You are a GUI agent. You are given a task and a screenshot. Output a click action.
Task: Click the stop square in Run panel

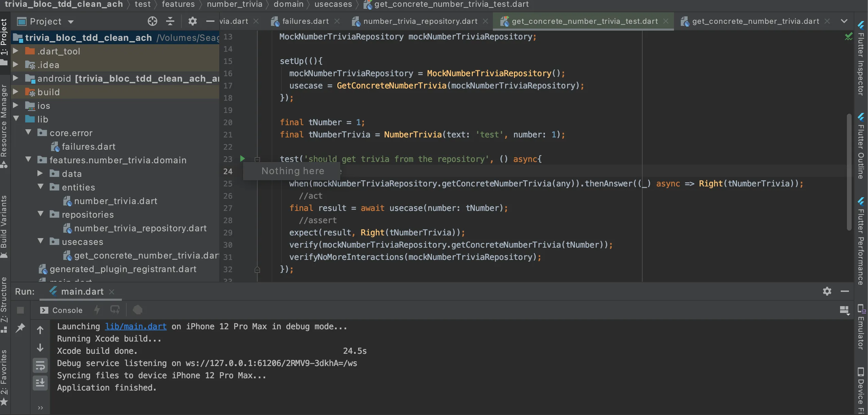[20, 310]
